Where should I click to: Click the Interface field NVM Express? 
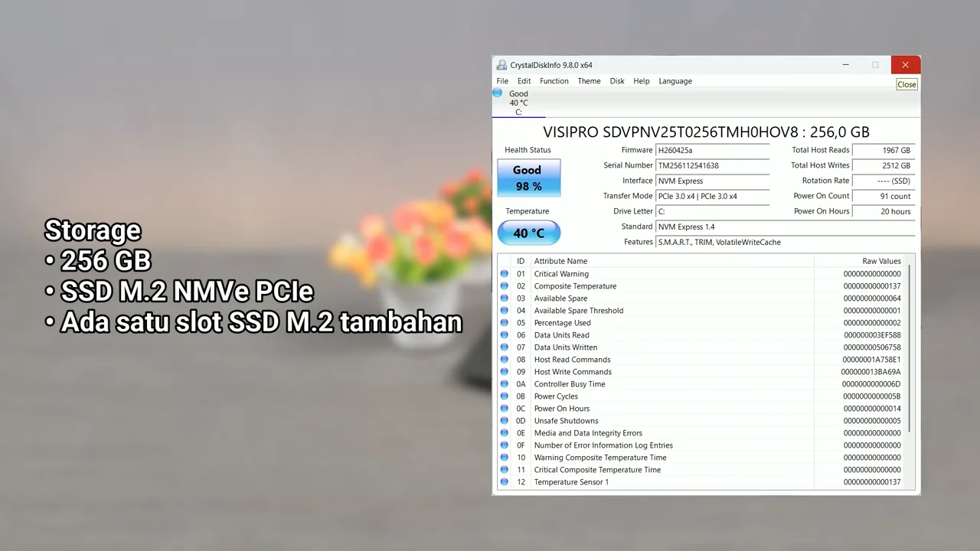click(713, 181)
